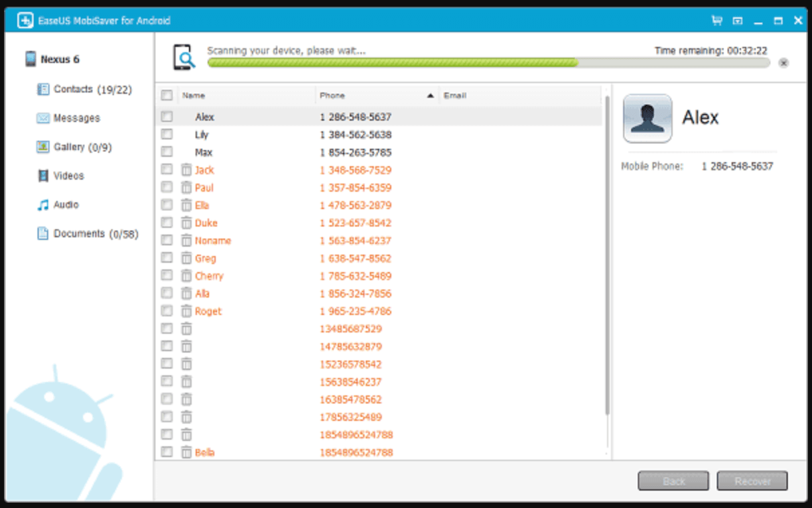The height and width of the screenshot is (508, 812).
Task: Click the Recover button
Action: [x=752, y=481]
